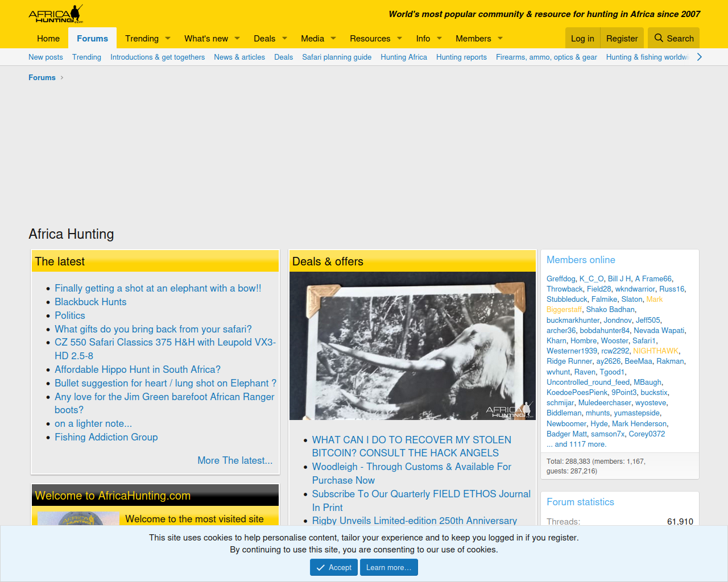The width and height of the screenshot is (728, 582).
Task: Open News & articles link
Action: coord(239,57)
